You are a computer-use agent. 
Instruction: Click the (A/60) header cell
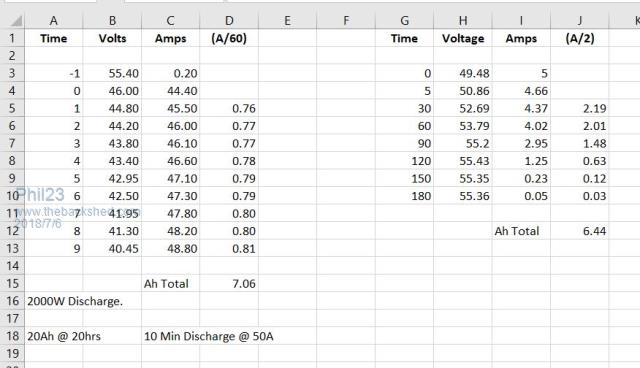click(229, 38)
